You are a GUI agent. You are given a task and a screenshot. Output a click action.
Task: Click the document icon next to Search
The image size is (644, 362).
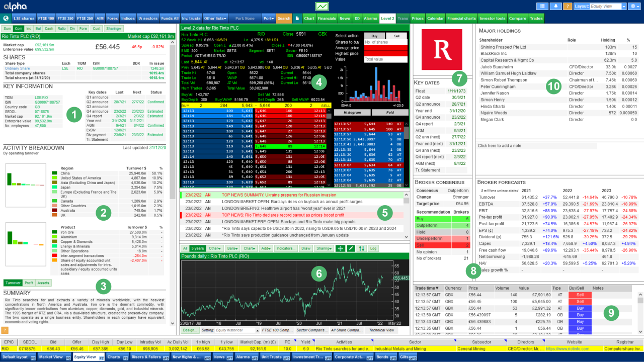tap(297, 19)
